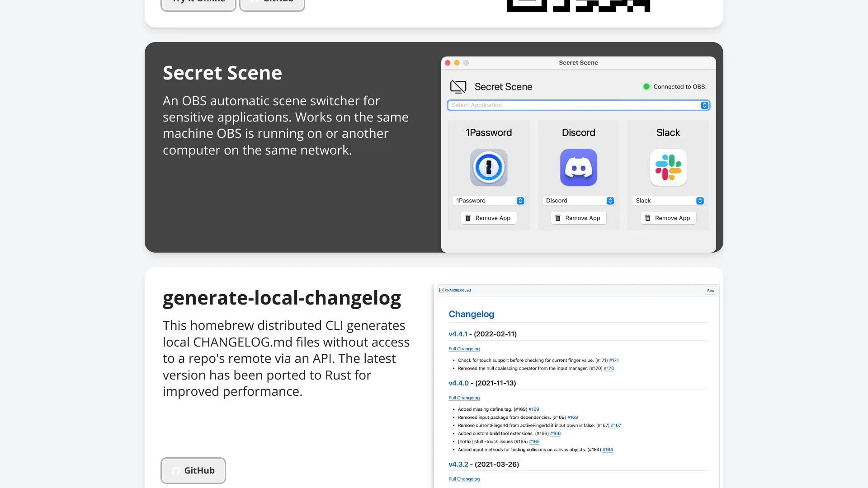
Task: Open pull request link #164
Action: point(608,450)
